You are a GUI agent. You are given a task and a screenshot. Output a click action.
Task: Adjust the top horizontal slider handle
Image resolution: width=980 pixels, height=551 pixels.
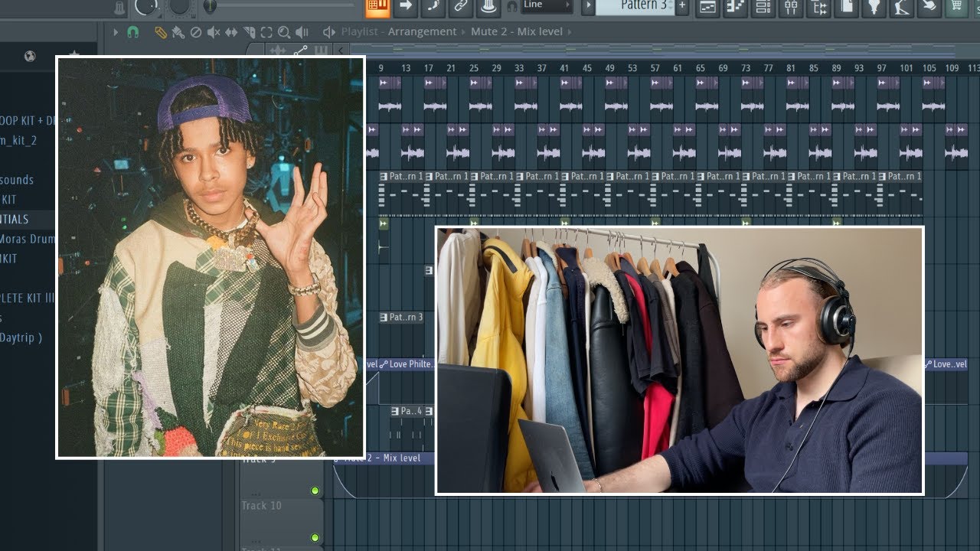pyautogui.click(x=210, y=6)
